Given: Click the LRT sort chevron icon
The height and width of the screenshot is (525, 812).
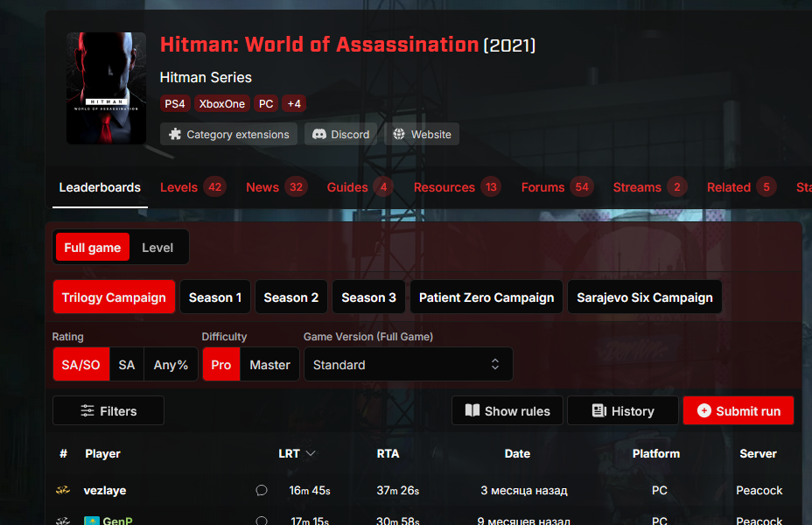Looking at the screenshot, I should click(x=311, y=453).
